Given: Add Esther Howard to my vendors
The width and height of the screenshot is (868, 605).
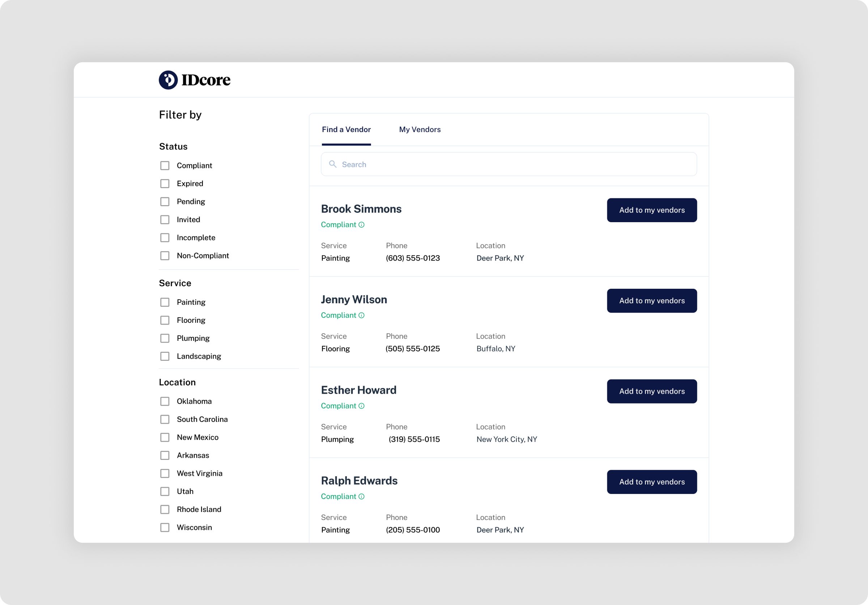Looking at the screenshot, I should pyautogui.click(x=651, y=392).
